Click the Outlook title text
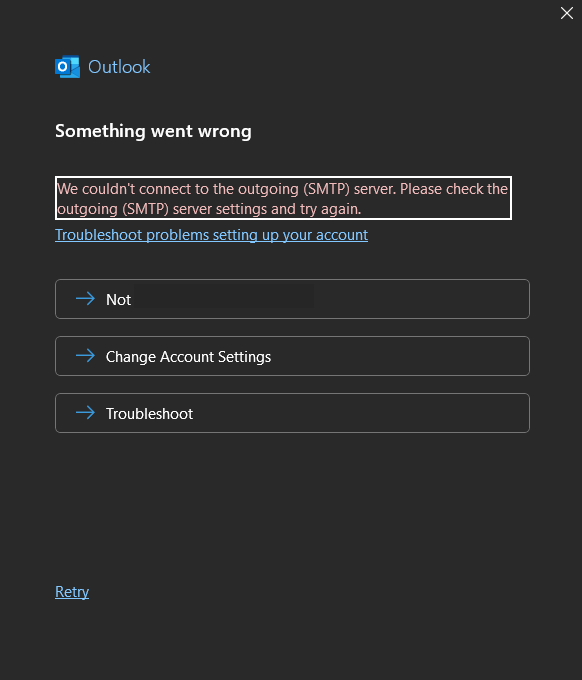 click(119, 67)
